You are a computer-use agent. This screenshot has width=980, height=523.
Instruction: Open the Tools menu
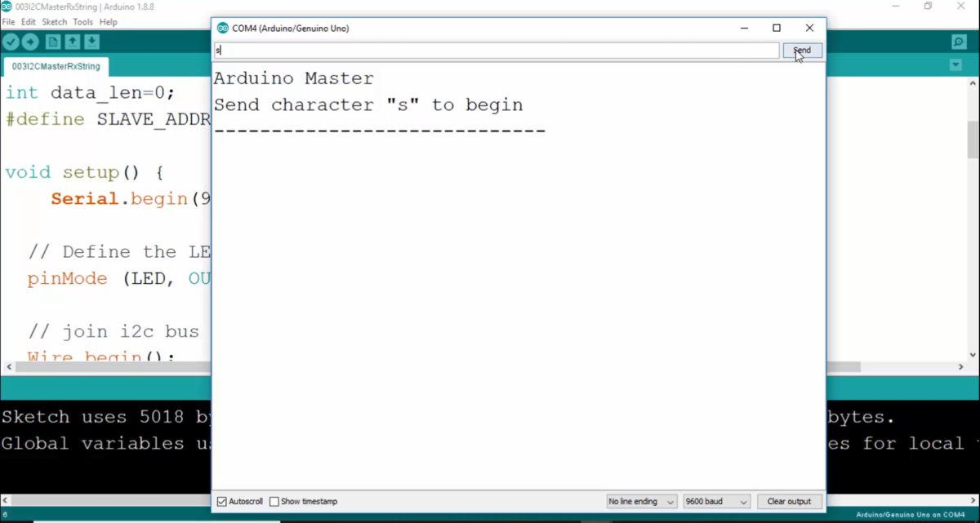coord(82,22)
